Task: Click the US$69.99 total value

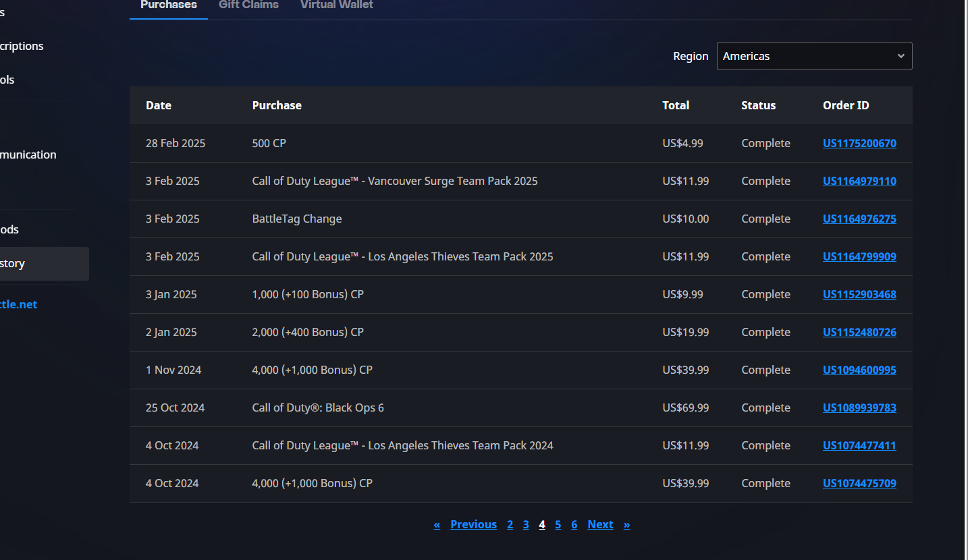Action: (686, 408)
